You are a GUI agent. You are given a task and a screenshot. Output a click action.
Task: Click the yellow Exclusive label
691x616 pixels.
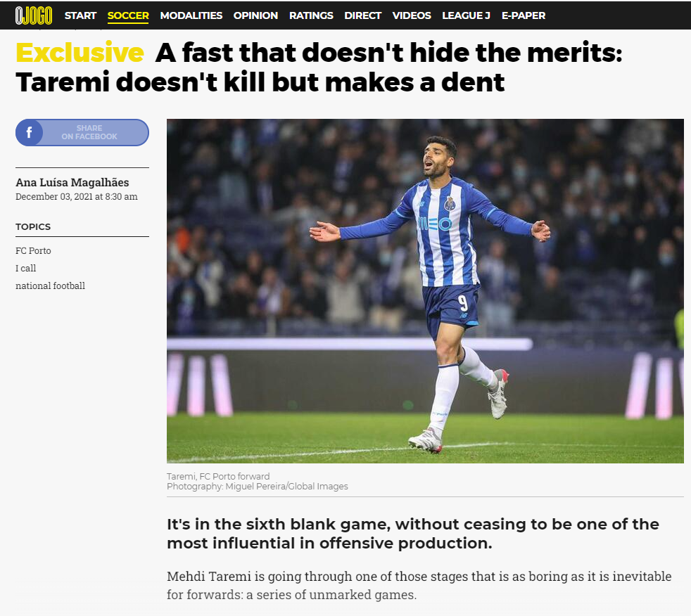(x=80, y=53)
